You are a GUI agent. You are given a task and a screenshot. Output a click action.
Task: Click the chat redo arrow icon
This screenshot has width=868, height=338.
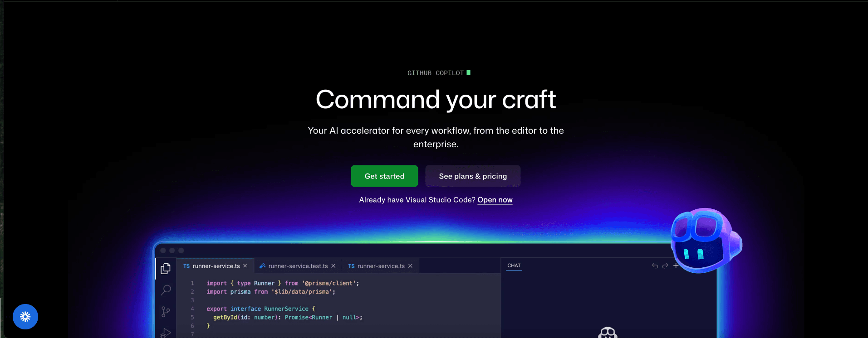(665, 266)
